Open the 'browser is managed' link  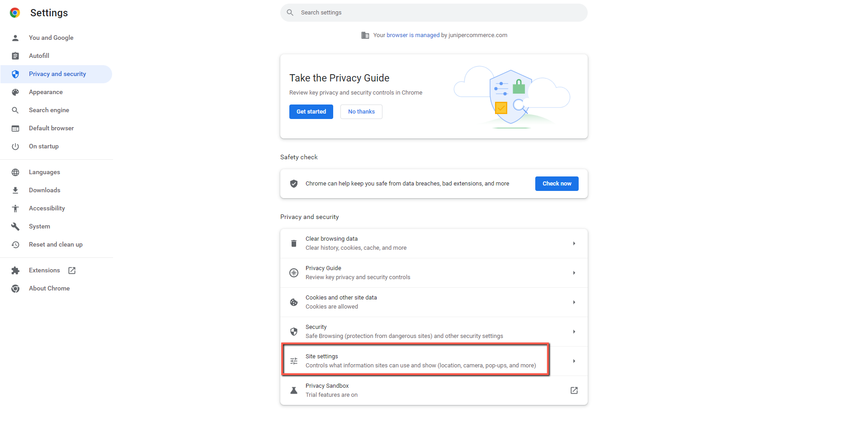coord(413,35)
